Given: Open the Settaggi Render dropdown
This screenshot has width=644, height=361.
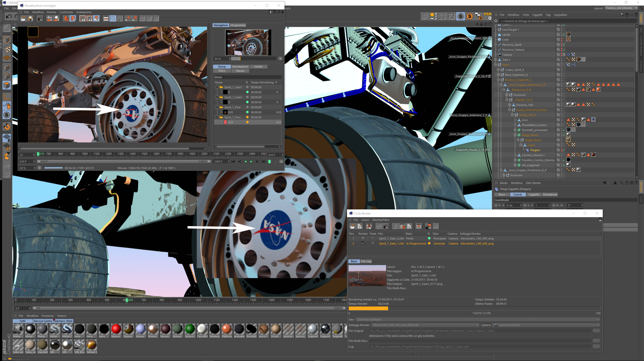Looking at the screenshot, I should (425, 325).
